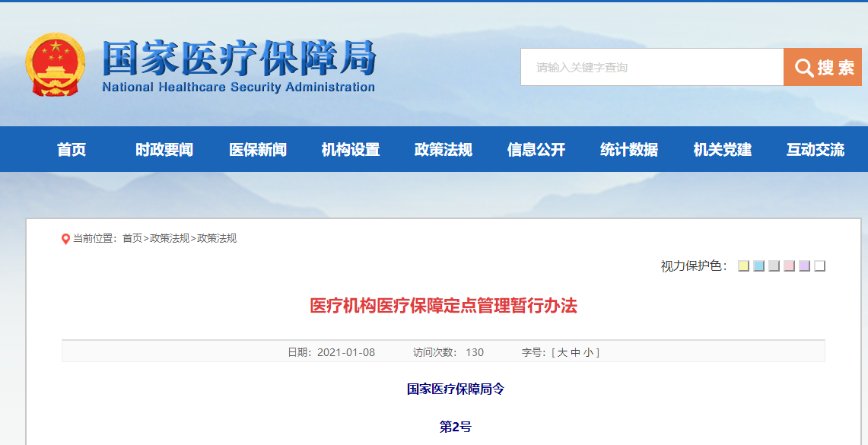Open the 机关党建 navigation item
This screenshot has height=445, width=868.
(x=723, y=149)
